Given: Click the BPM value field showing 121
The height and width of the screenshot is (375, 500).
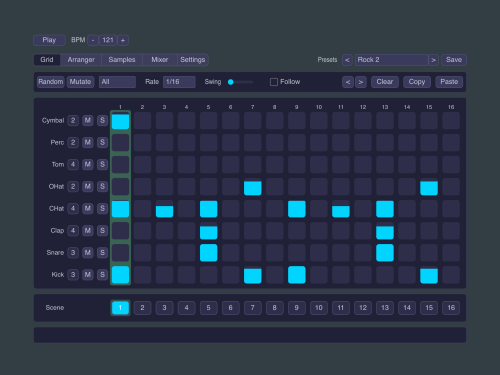Looking at the screenshot, I should [x=108, y=40].
